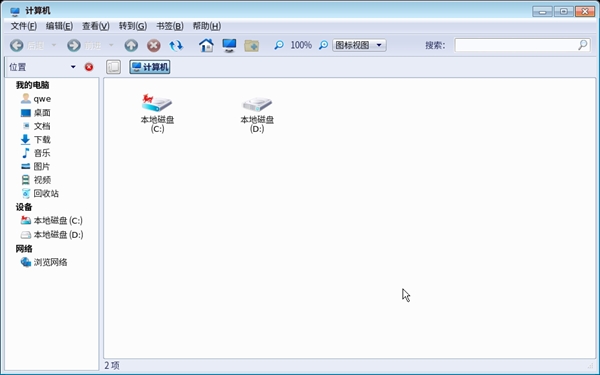This screenshot has height=375, width=600.
Task: Click the computer icon in title bar
Action: coord(15,11)
